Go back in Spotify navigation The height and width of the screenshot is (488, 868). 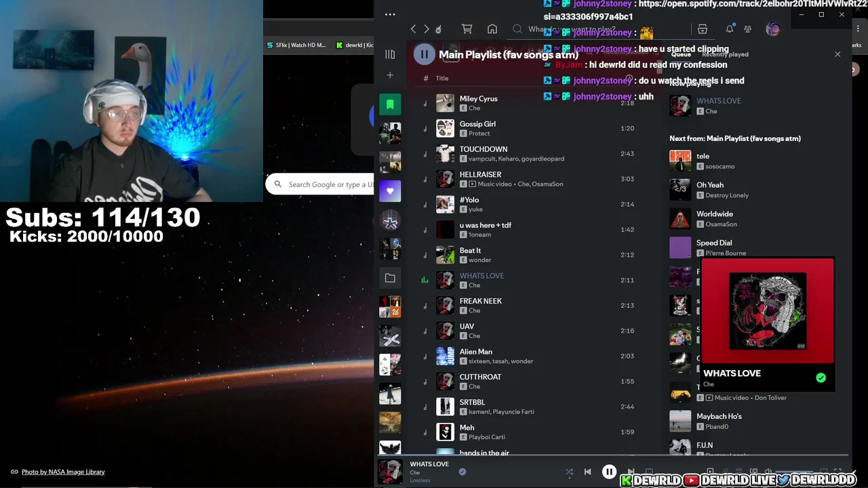[413, 29]
